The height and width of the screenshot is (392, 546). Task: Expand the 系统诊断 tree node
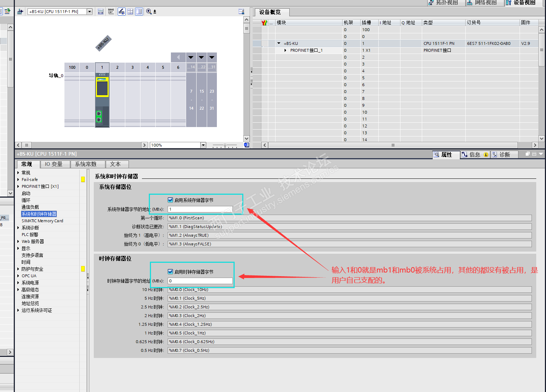pyautogui.click(x=18, y=228)
